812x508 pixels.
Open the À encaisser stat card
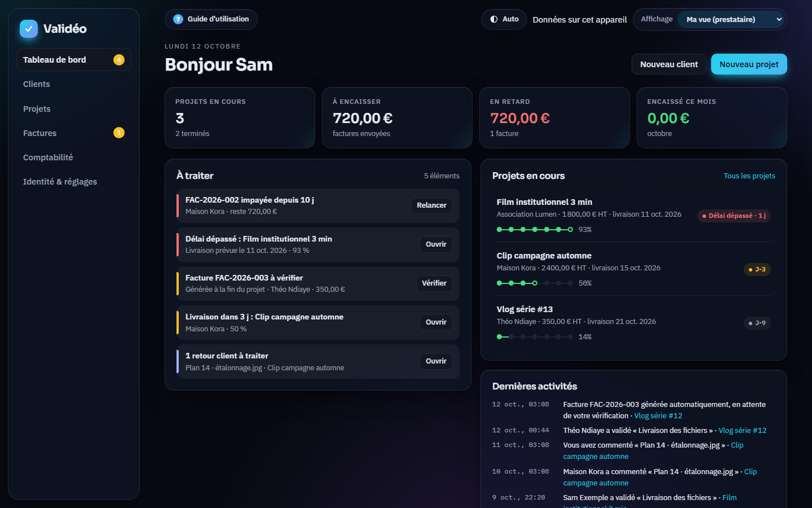pyautogui.click(x=397, y=117)
